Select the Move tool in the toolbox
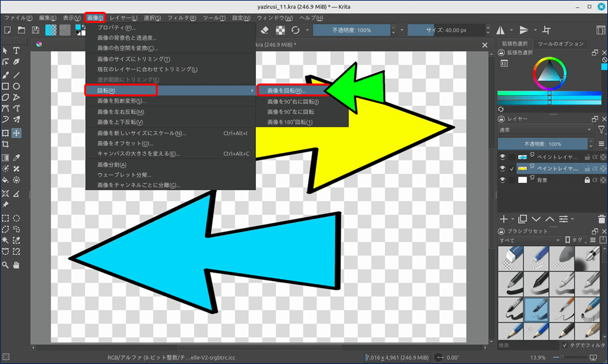Image resolution: width=608 pixels, height=364 pixels. [17, 133]
